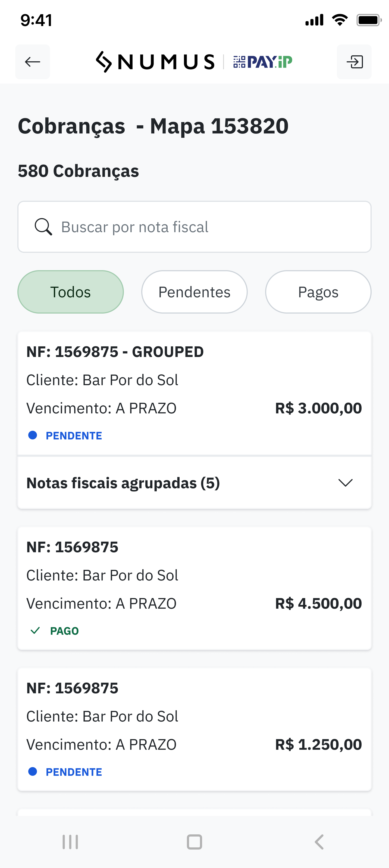This screenshot has height=868, width=389.
Task: Tap PENDENTE status dot on grouped charge
Action: (33, 435)
